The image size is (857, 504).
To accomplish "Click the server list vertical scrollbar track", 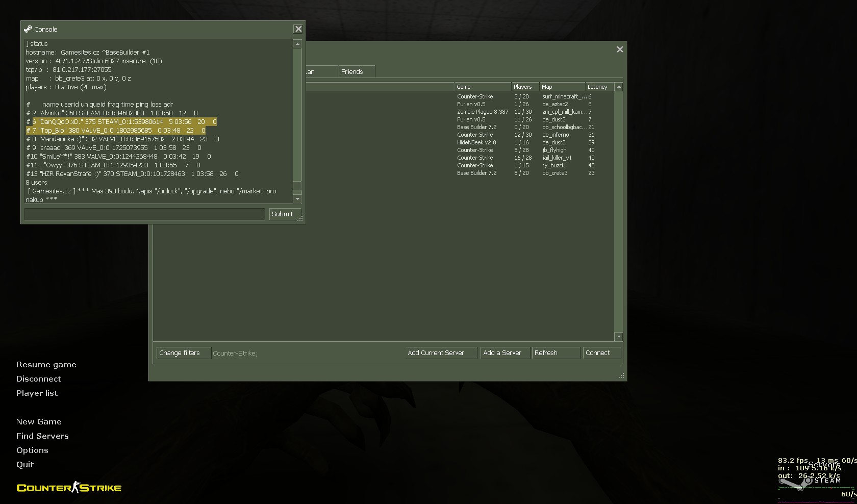I will pyautogui.click(x=619, y=212).
